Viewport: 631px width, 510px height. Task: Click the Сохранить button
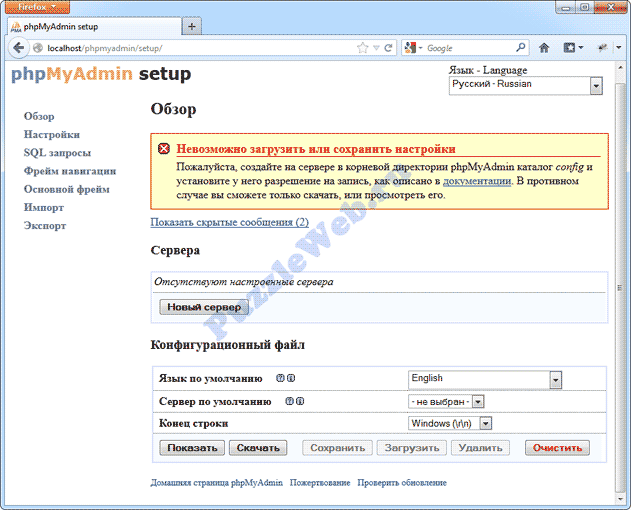click(338, 448)
